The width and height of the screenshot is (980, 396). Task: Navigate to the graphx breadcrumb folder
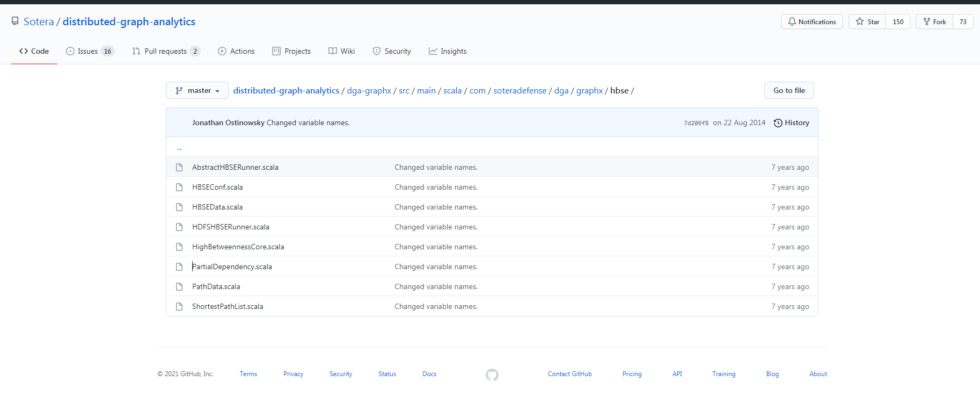589,91
